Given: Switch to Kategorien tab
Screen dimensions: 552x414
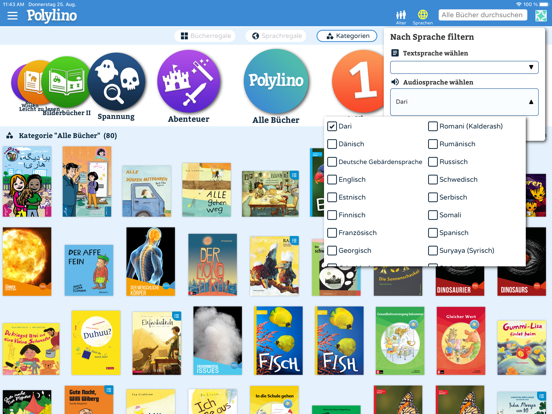Looking at the screenshot, I should 347,36.
